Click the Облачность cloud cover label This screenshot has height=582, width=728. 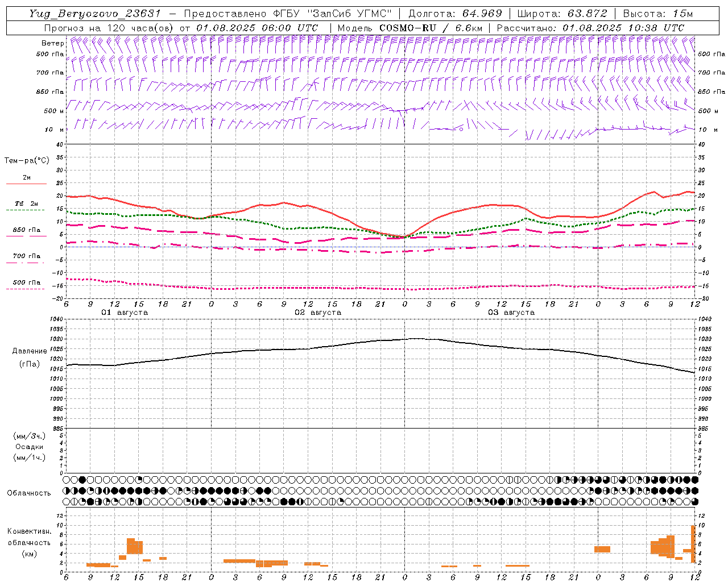click(x=29, y=493)
